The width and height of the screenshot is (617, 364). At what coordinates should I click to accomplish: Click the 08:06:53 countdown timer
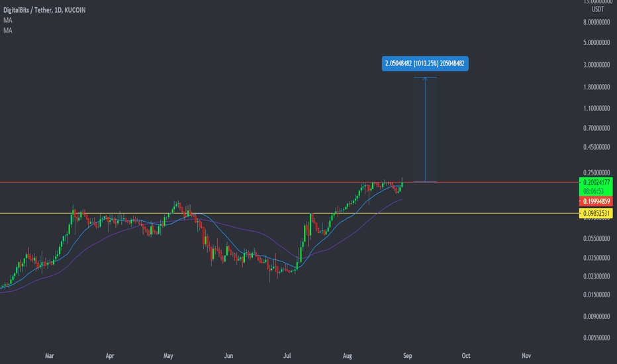(x=593, y=191)
